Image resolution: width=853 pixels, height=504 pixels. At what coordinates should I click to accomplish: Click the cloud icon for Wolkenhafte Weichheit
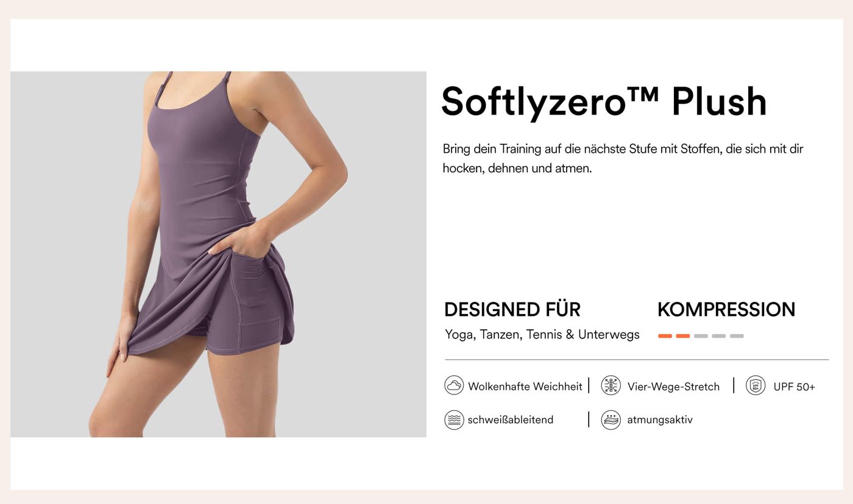[x=454, y=385]
